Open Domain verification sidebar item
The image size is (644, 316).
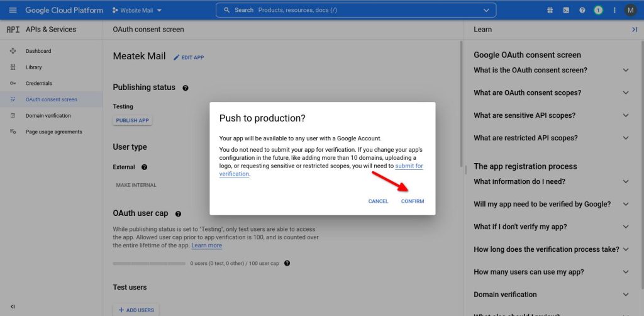click(52, 115)
